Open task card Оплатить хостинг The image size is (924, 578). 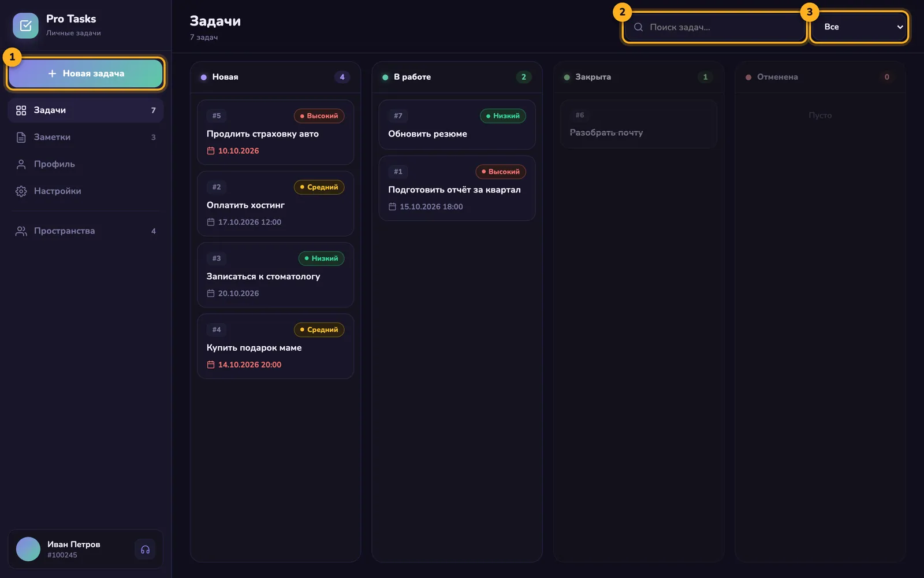click(x=275, y=203)
